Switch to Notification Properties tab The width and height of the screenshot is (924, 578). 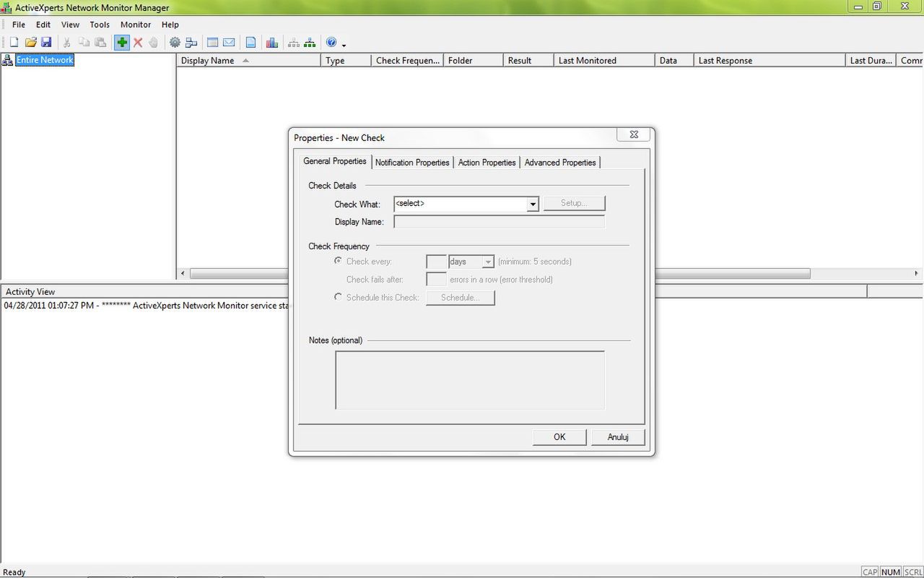tap(412, 163)
